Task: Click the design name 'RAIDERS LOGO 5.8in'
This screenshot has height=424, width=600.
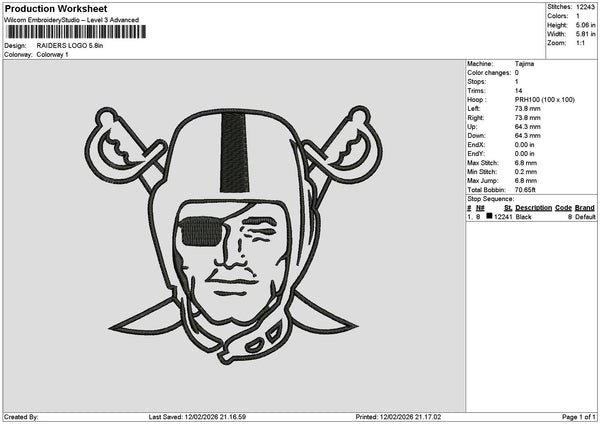Action: click(70, 46)
